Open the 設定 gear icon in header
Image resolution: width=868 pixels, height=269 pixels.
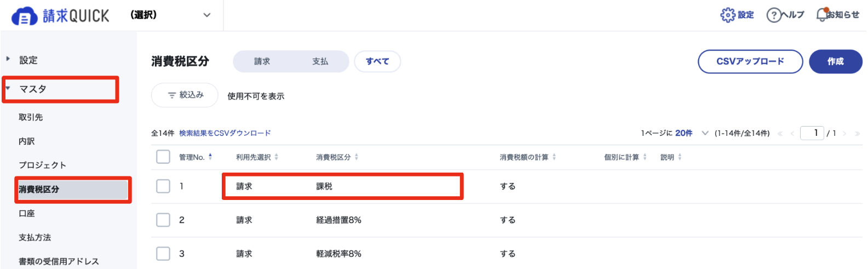[x=728, y=15]
